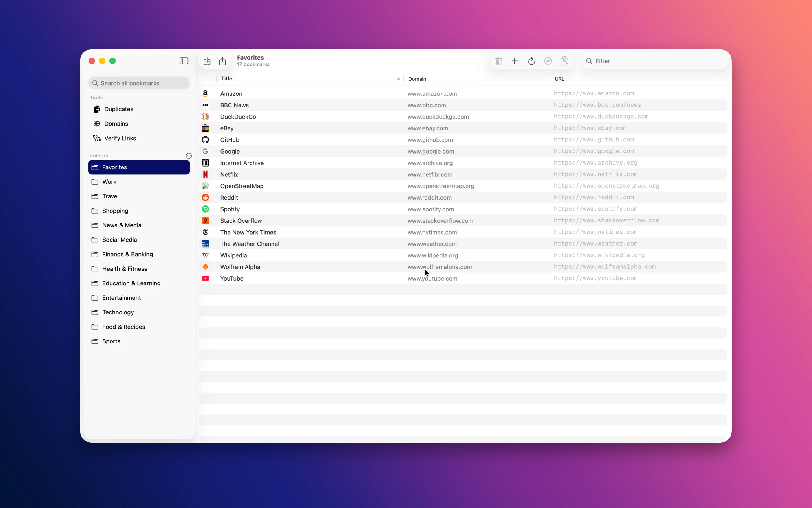This screenshot has height=508, width=812.
Task: Sort by the Title column header
Action: click(310, 79)
